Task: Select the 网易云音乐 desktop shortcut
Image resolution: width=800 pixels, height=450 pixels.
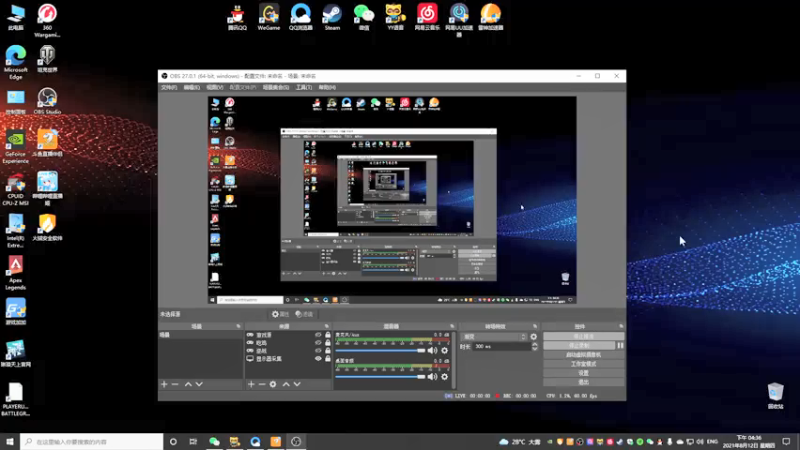Action: pyautogui.click(x=427, y=17)
